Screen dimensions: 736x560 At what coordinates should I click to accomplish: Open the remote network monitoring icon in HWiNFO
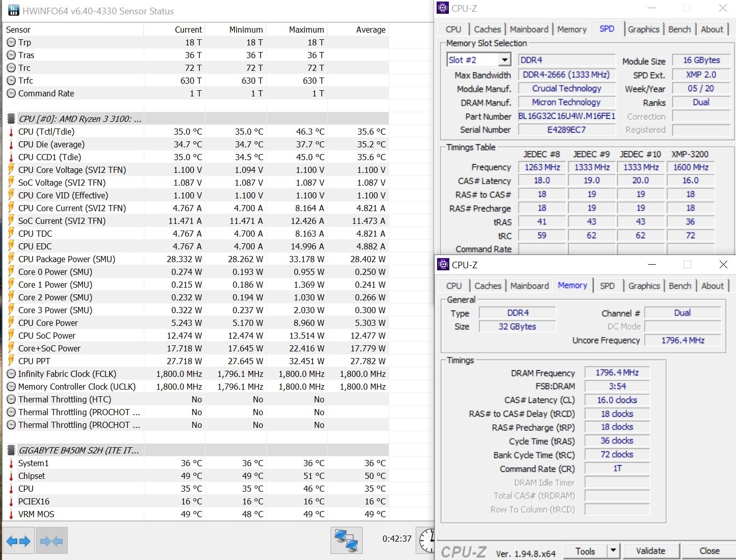pos(346,541)
